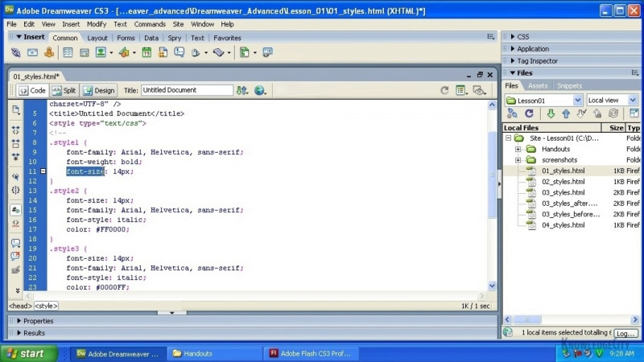The width and height of the screenshot is (644, 362).
Task: Open the Local view dropdown
Action: (x=633, y=100)
